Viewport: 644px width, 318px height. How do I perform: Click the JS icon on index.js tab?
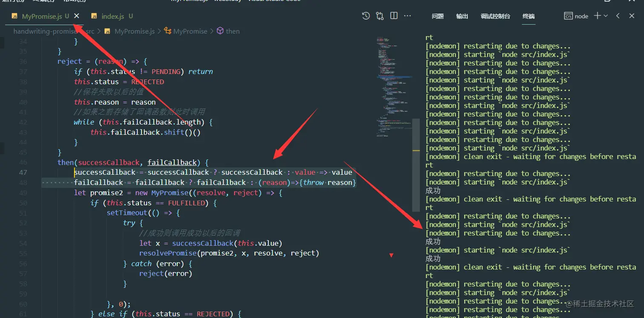(94, 16)
